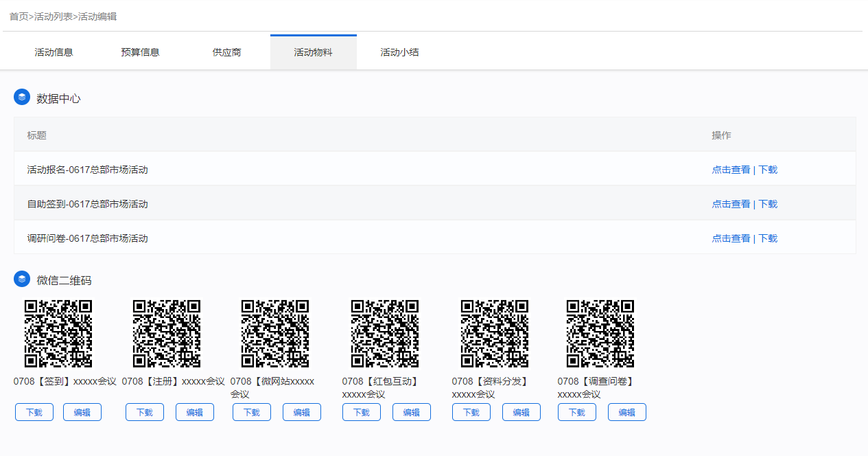Screen dimensions: 868x456
Task: Edit the 0708【微网站 QR code
Action: [302, 412]
